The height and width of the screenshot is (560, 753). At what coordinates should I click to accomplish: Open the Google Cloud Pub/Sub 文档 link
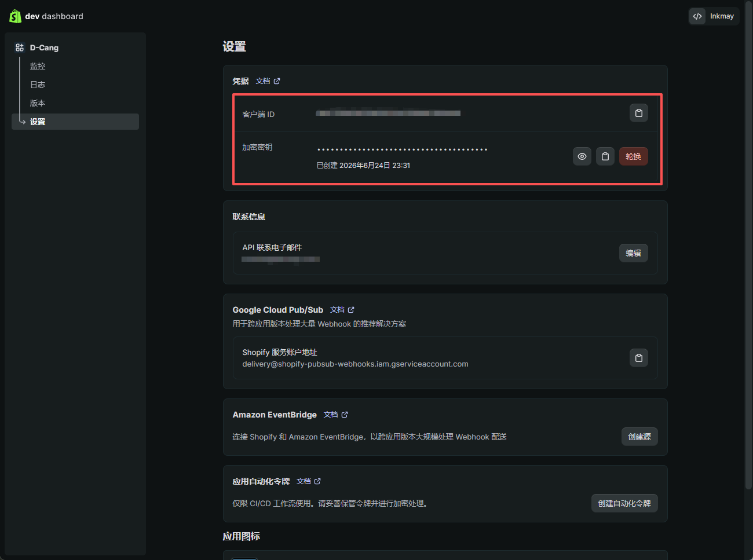[x=337, y=310]
